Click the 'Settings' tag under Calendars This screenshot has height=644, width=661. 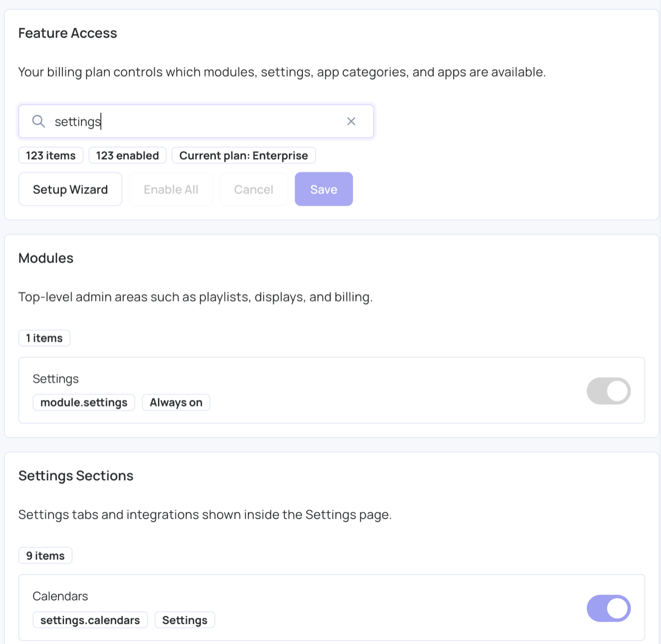[185, 620]
